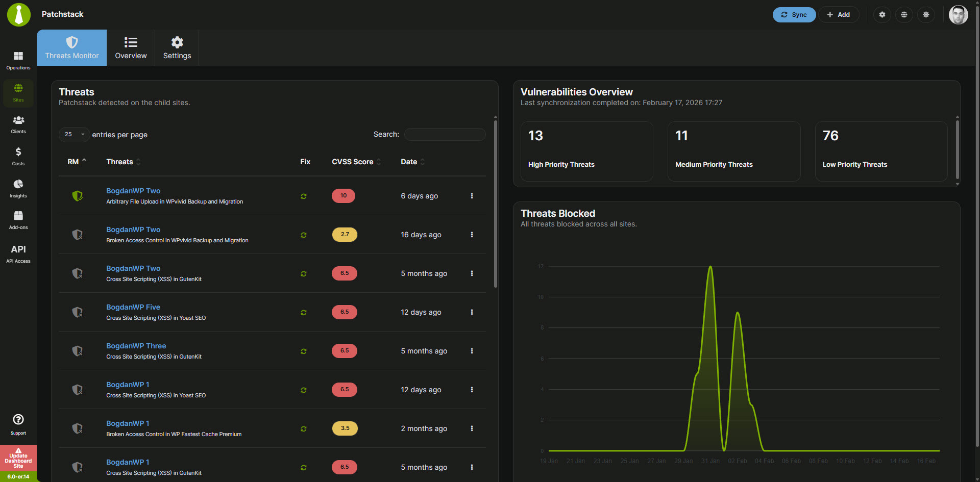The height and width of the screenshot is (482, 980).
Task: Open row actions menu for WP Fastest Cache threat
Action: pyautogui.click(x=472, y=428)
